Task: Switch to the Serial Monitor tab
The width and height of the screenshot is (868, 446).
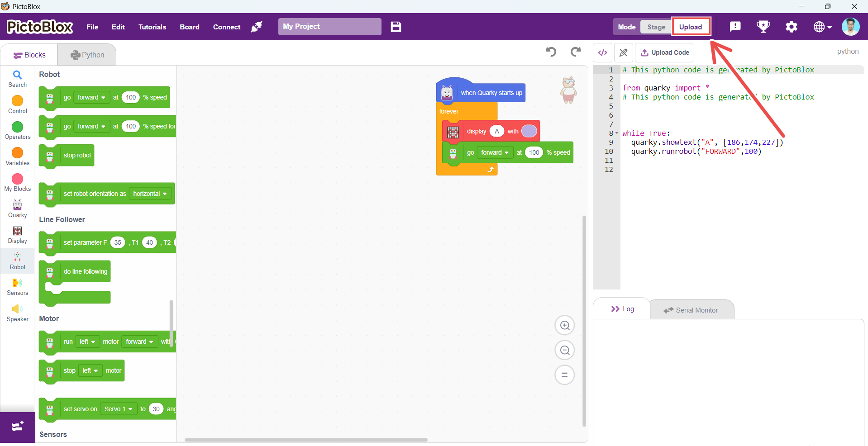Action: 691,310
